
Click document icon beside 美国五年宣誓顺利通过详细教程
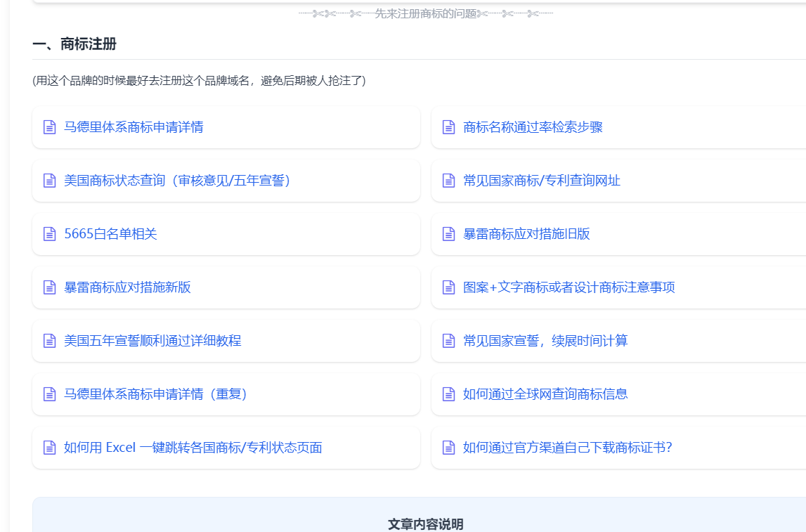49,341
